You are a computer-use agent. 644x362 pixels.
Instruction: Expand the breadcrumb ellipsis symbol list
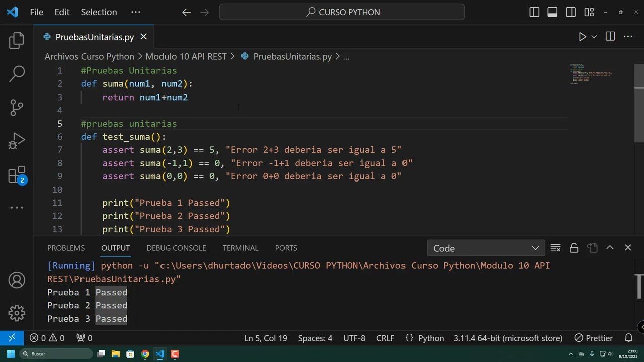point(346,57)
